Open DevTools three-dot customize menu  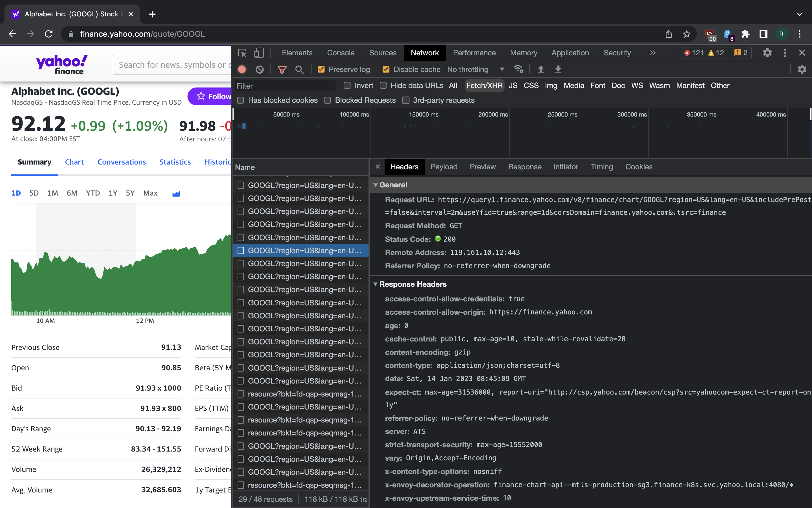click(x=785, y=53)
